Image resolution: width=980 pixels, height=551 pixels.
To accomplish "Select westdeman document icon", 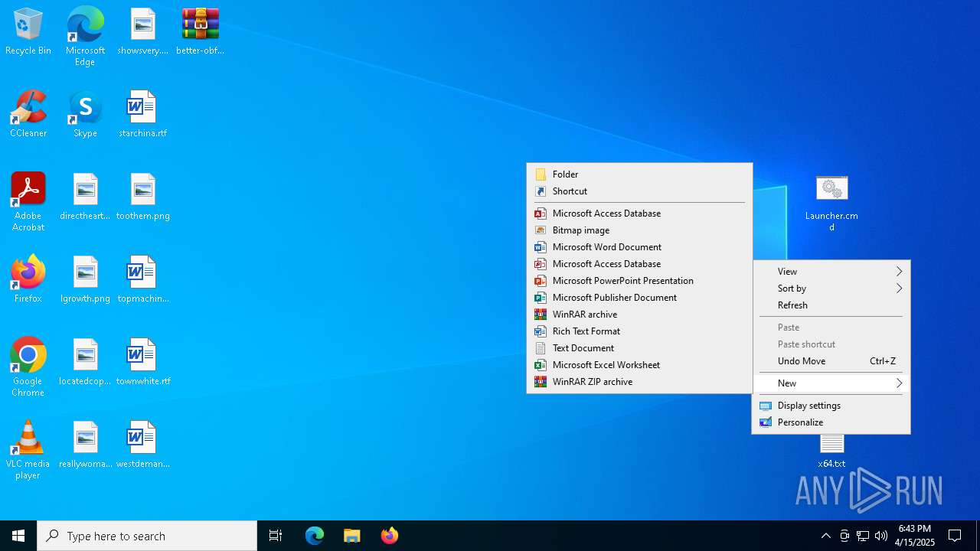I will click(142, 445).
